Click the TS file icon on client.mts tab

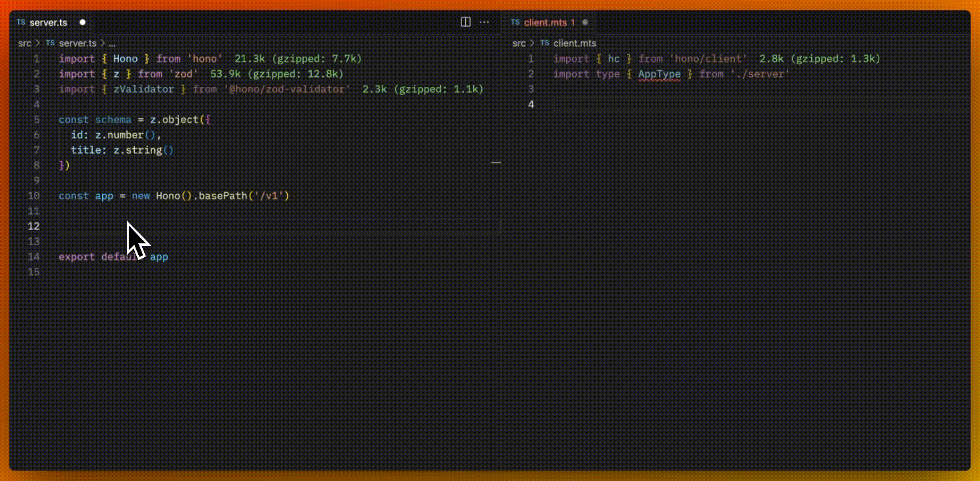click(x=515, y=22)
